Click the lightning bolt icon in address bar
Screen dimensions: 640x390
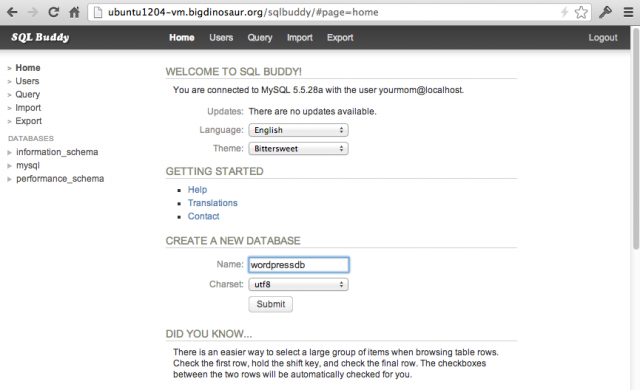(x=564, y=12)
